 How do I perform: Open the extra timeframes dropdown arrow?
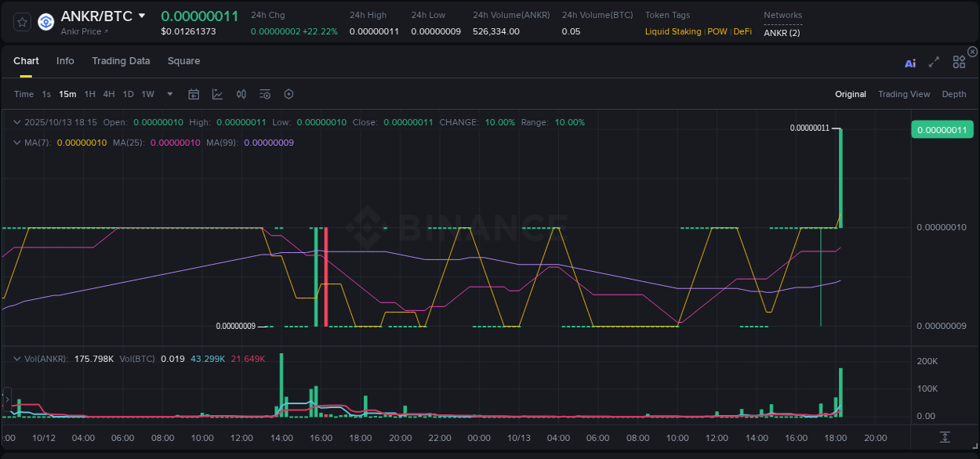coord(169,94)
